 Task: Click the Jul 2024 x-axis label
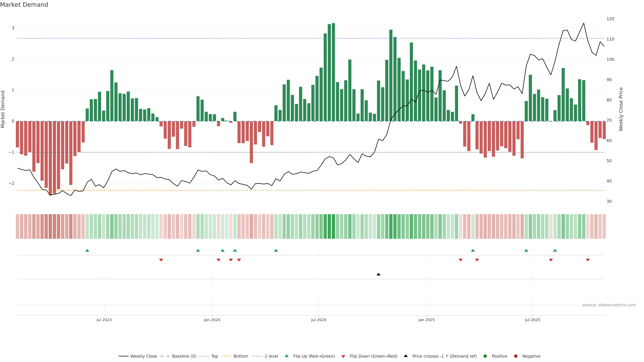tap(318, 320)
